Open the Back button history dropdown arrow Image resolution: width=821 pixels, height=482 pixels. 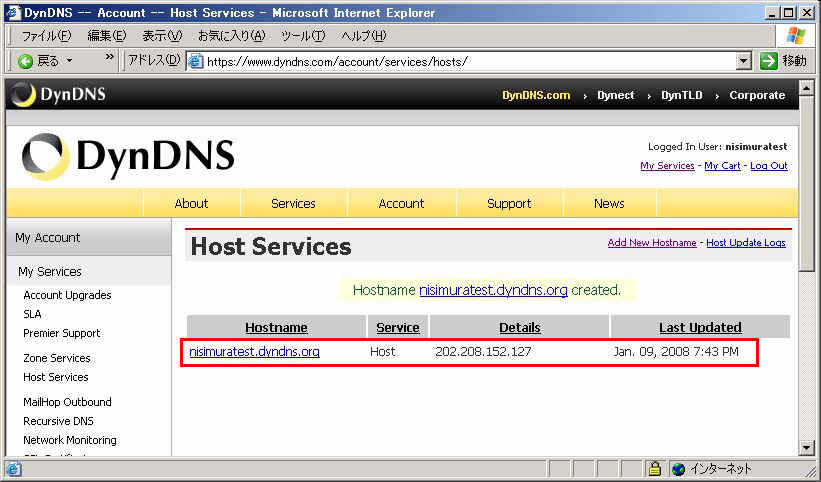coord(70,61)
